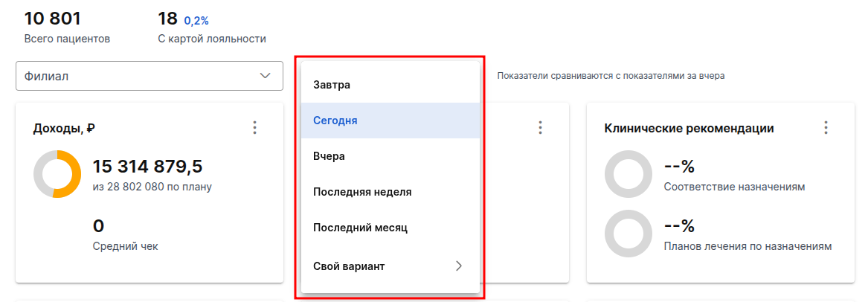Viewport: 868px width, 302px height.
Task: Click the Всего пациентов label
Action: (67, 39)
